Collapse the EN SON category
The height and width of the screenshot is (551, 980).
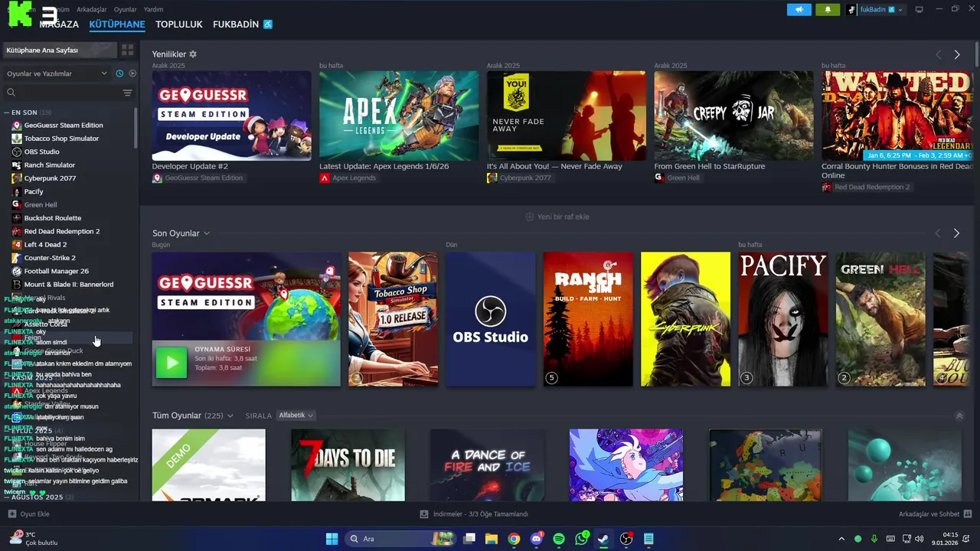(x=7, y=112)
